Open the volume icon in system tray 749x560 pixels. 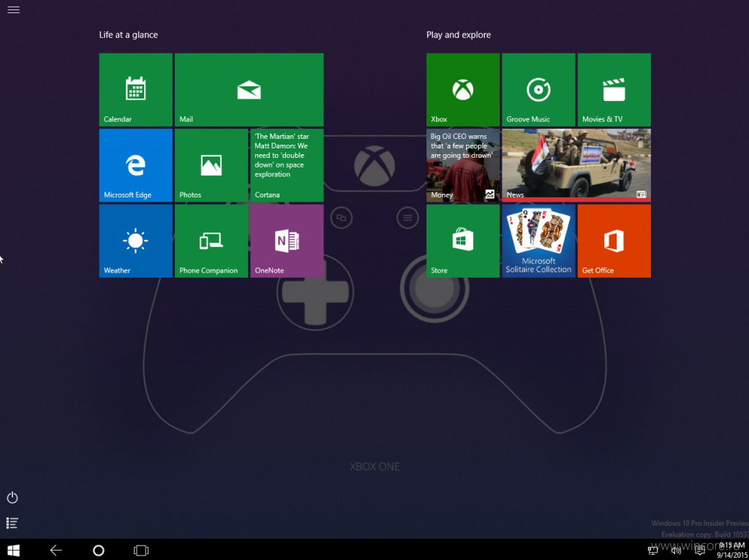point(676,550)
